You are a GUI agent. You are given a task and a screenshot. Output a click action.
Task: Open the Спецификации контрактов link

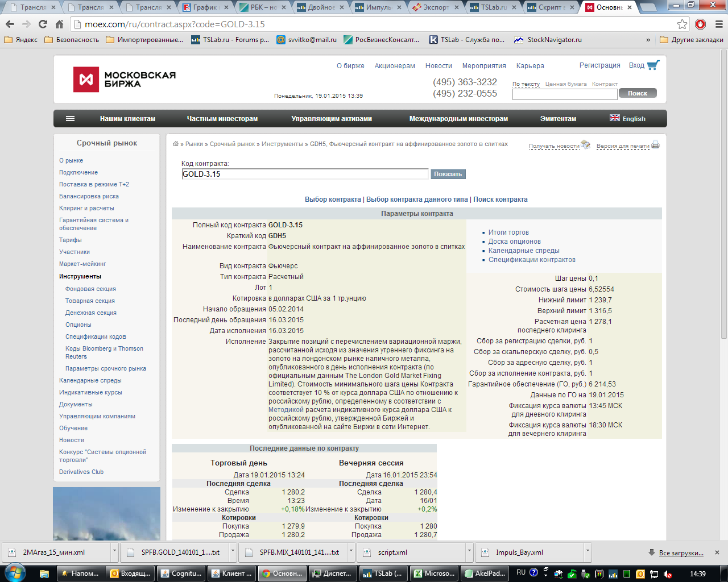tap(532, 260)
